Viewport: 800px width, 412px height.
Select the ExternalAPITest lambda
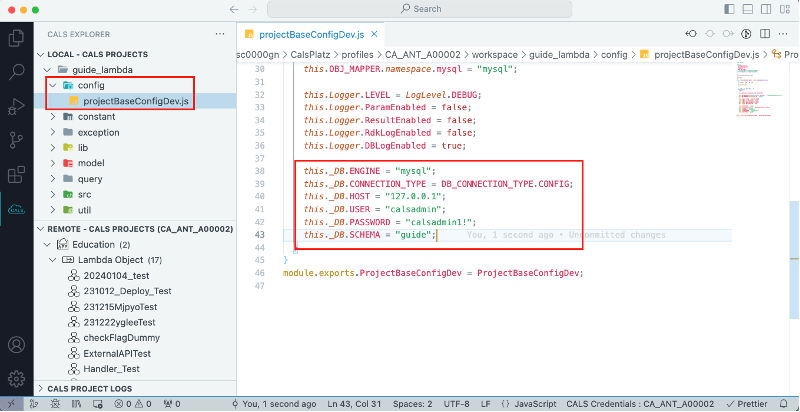pos(117,353)
